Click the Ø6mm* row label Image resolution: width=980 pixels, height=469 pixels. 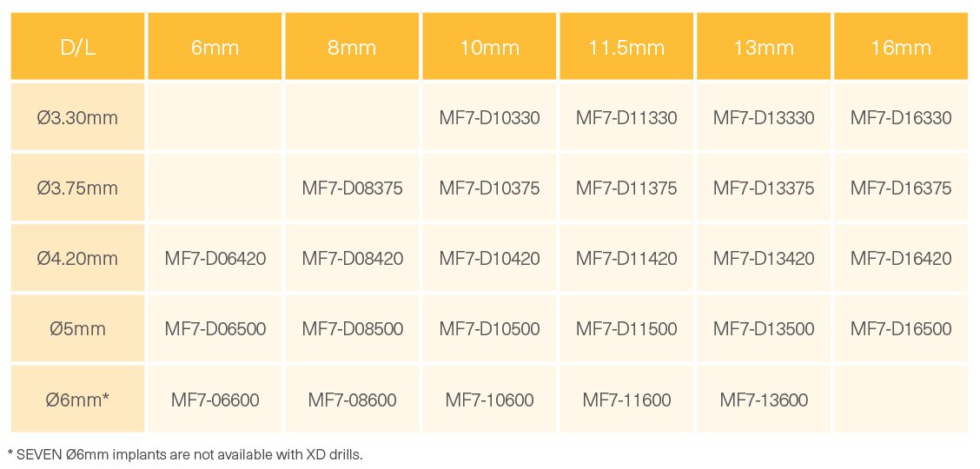point(78,400)
